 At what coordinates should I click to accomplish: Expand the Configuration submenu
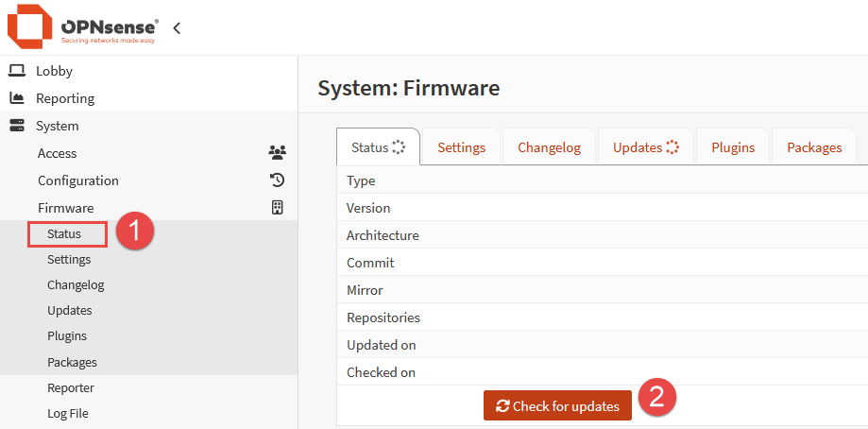(x=78, y=180)
